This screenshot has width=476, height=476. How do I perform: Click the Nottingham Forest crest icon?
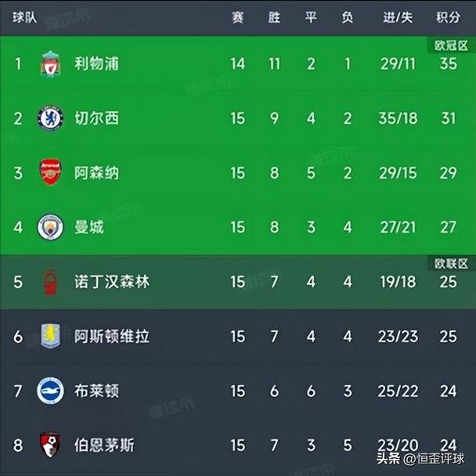pos(51,282)
